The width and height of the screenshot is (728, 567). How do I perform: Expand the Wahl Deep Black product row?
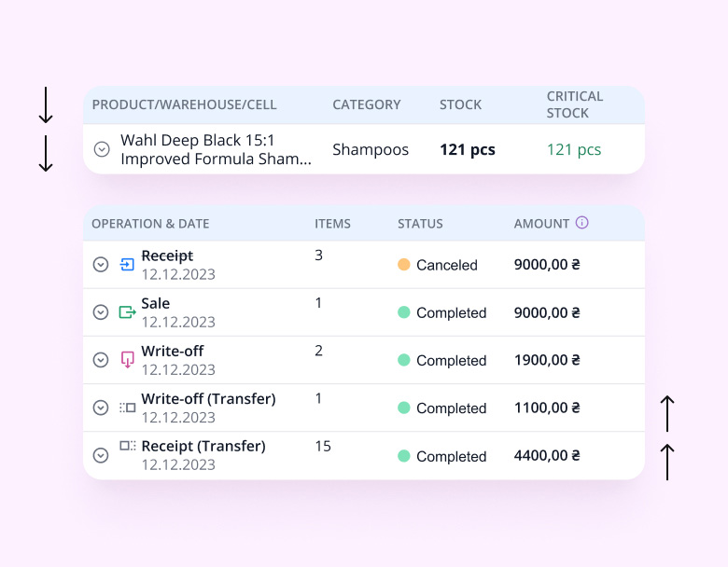pyautogui.click(x=102, y=149)
